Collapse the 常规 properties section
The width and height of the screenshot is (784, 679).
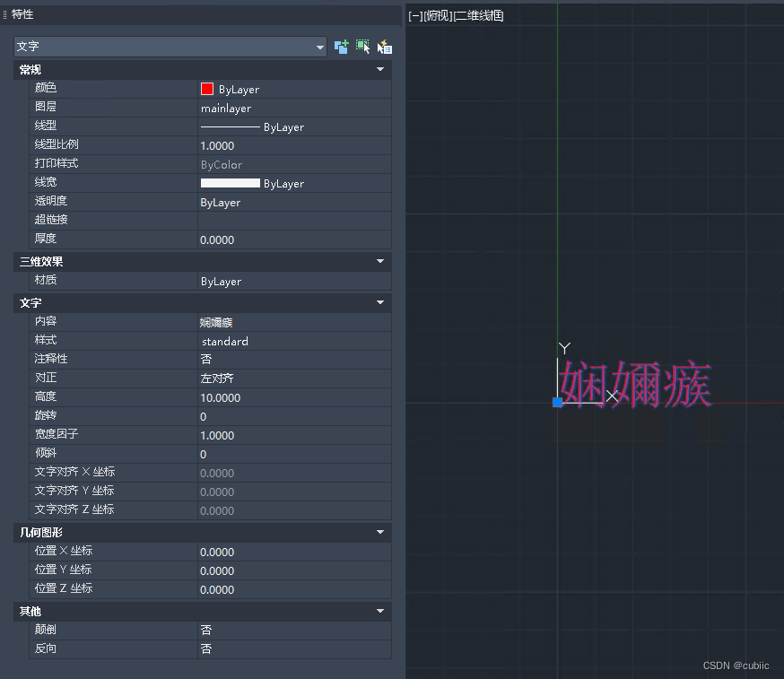point(380,69)
